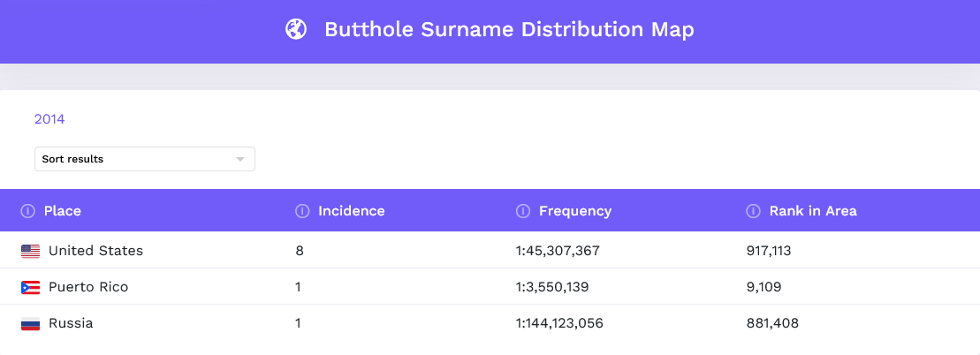Screen dimensions: 980x355
Task: Click the United States flag icon
Action: 30,252
